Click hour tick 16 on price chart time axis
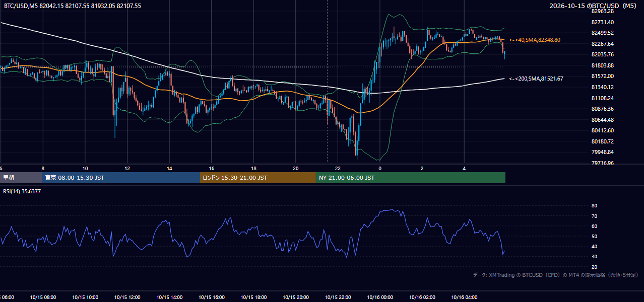This screenshot has height=302, width=644. point(212,169)
